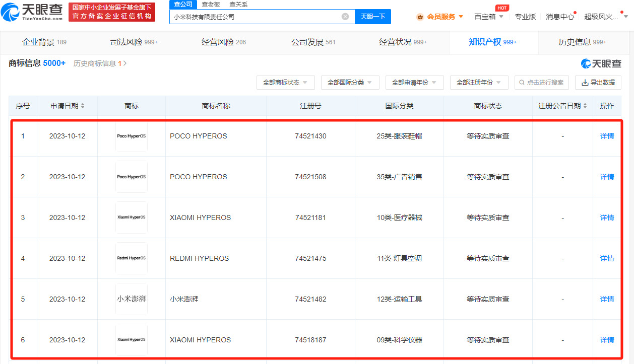The height and width of the screenshot is (364, 634).
Task: Click the 导出数据 export button
Action: click(598, 83)
